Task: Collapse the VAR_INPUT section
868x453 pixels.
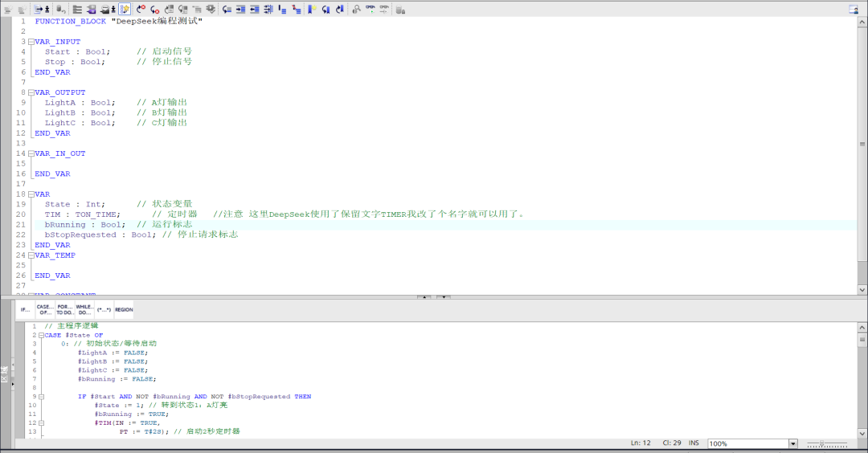Action: pos(31,42)
